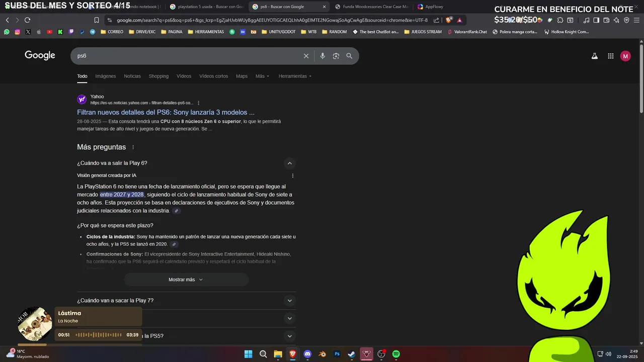Switch to Vídeos results tab
The image size is (644, 362).
coord(184,76)
